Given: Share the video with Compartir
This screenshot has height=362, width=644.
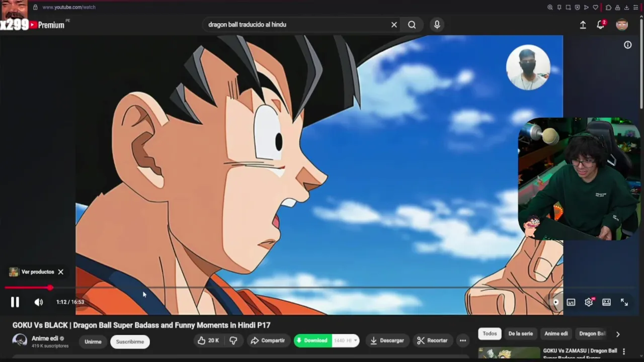Looking at the screenshot, I should coord(268,341).
